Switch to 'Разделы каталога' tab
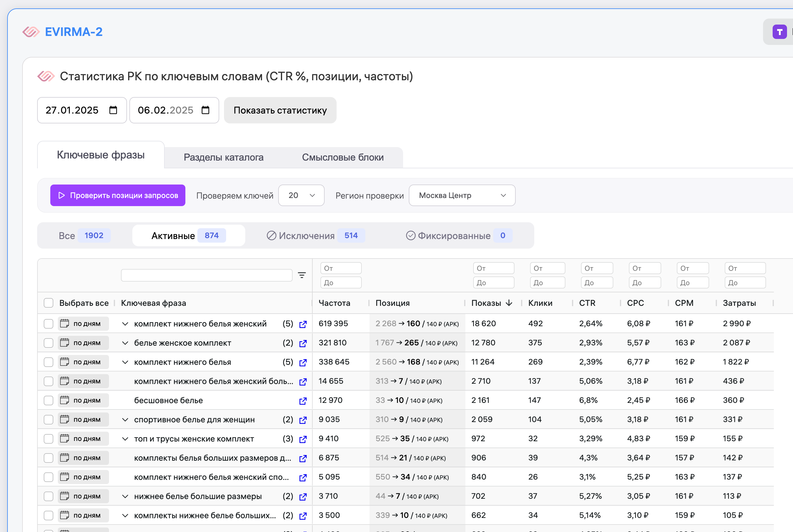793x532 pixels. tap(223, 158)
